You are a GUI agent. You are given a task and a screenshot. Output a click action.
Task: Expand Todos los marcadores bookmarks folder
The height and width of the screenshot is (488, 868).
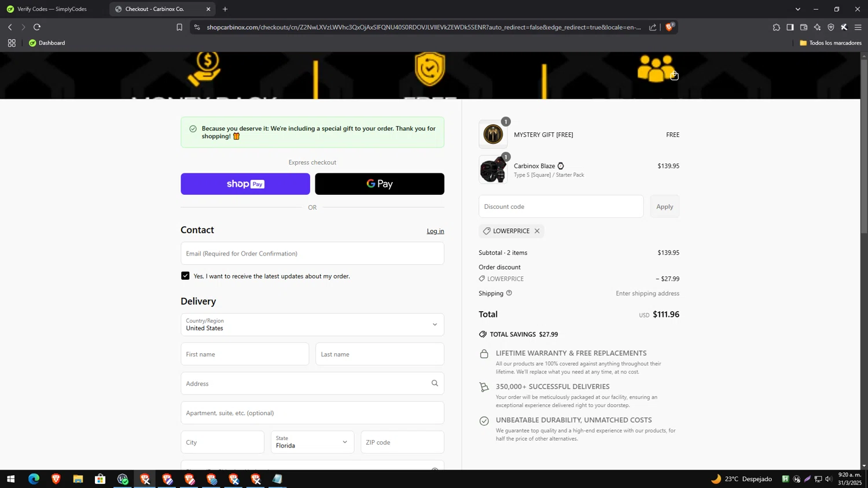pos(830,43)
